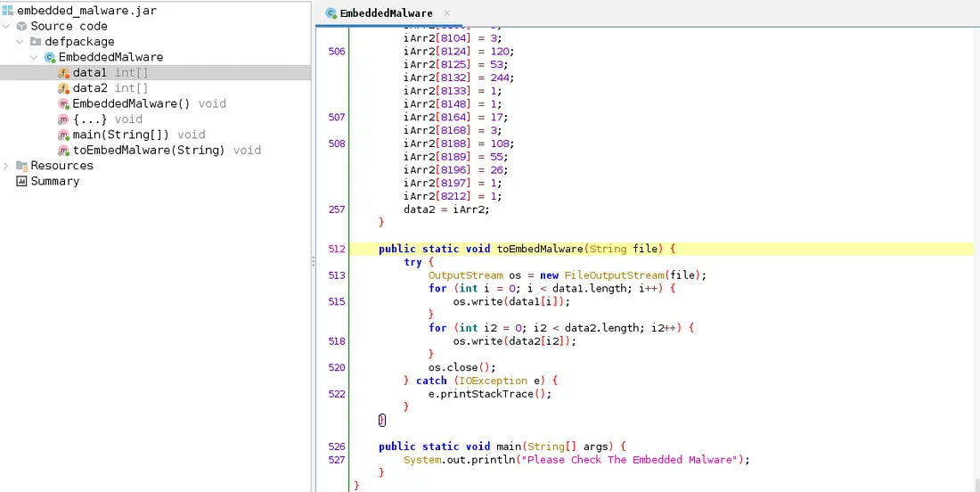Screen dimensions: 980x492
Task: Select embedded_malware.jar label in tree
Action: [x=87, y=11]
